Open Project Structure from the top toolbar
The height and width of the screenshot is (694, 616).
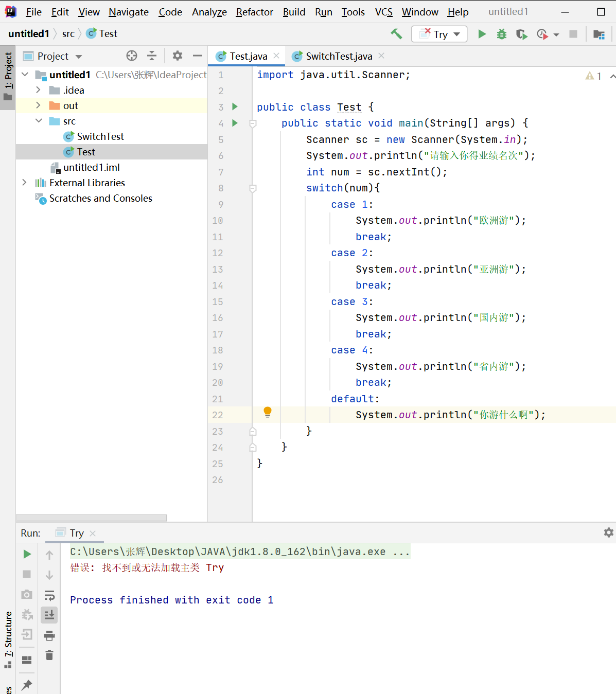pyautogui.click(x=599, y=34)
